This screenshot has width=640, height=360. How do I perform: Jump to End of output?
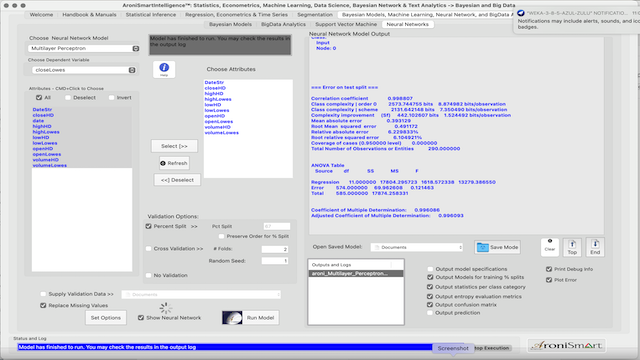pos(595,247)
